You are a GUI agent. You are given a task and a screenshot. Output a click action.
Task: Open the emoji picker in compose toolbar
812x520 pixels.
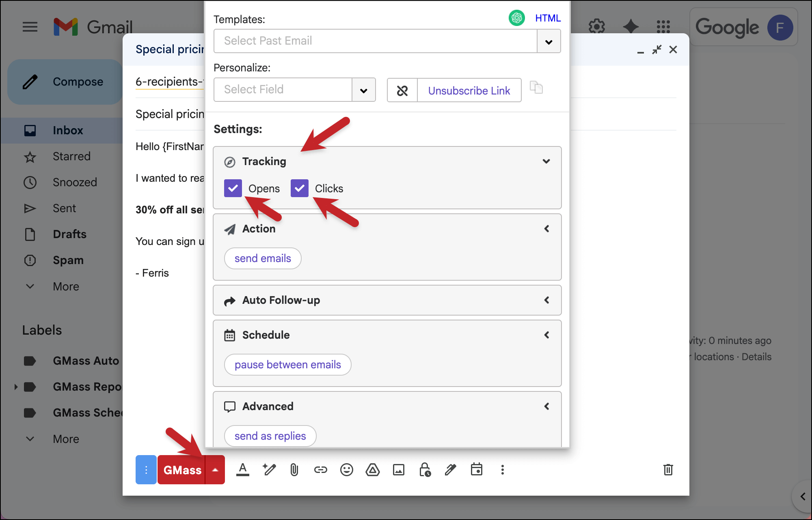(346, 470)
